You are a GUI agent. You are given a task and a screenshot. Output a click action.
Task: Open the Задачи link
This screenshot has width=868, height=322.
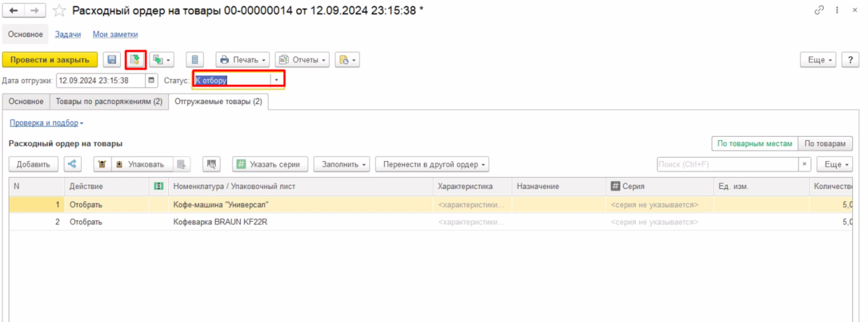(68, 35)
